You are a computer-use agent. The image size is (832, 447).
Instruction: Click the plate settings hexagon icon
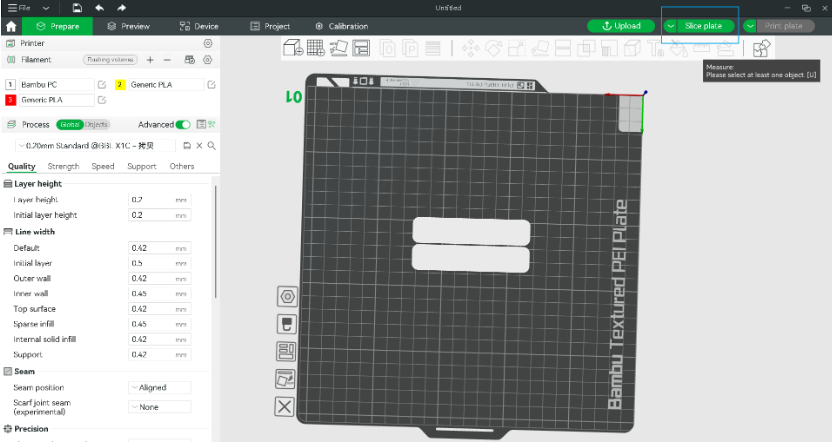tap(287, 296)
